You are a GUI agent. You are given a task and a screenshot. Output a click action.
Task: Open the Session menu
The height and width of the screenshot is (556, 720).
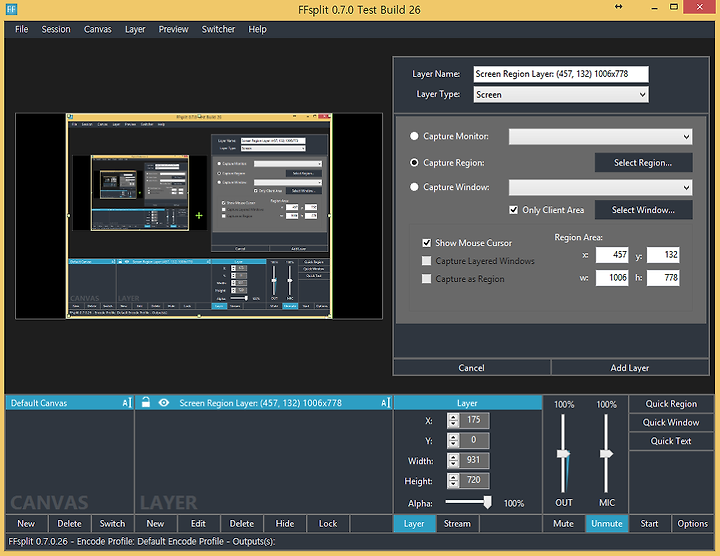(56, 29)
